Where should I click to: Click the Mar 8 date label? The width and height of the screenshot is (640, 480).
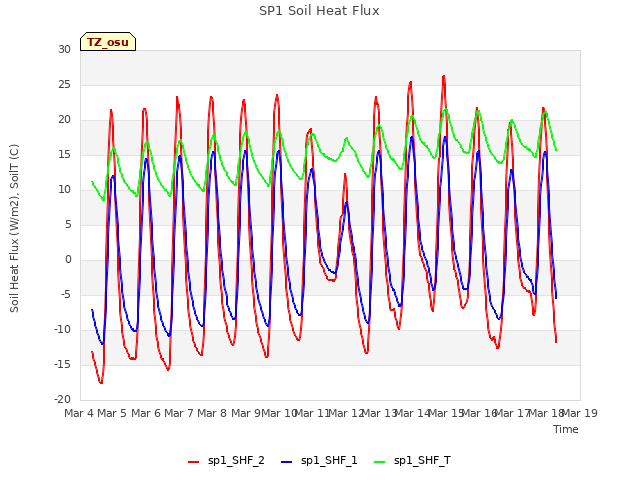click(x=212, y=413)
